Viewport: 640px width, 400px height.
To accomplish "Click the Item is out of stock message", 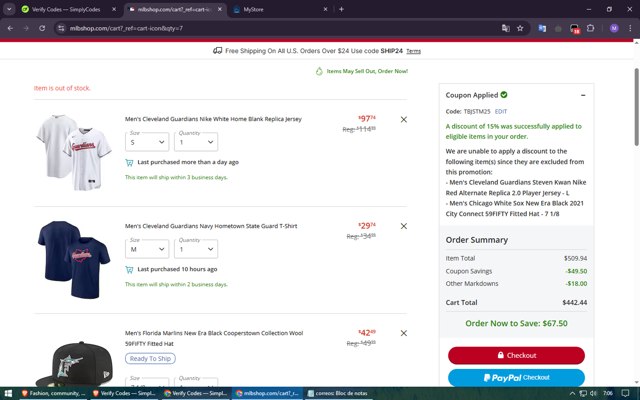I will pos(62,88).
